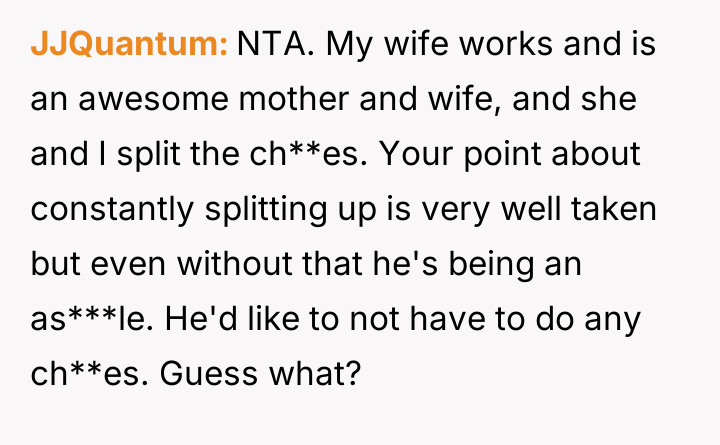Screen dimensions: 720x445
Task: Click the word "about" in the comment
Action: [607, 155]
